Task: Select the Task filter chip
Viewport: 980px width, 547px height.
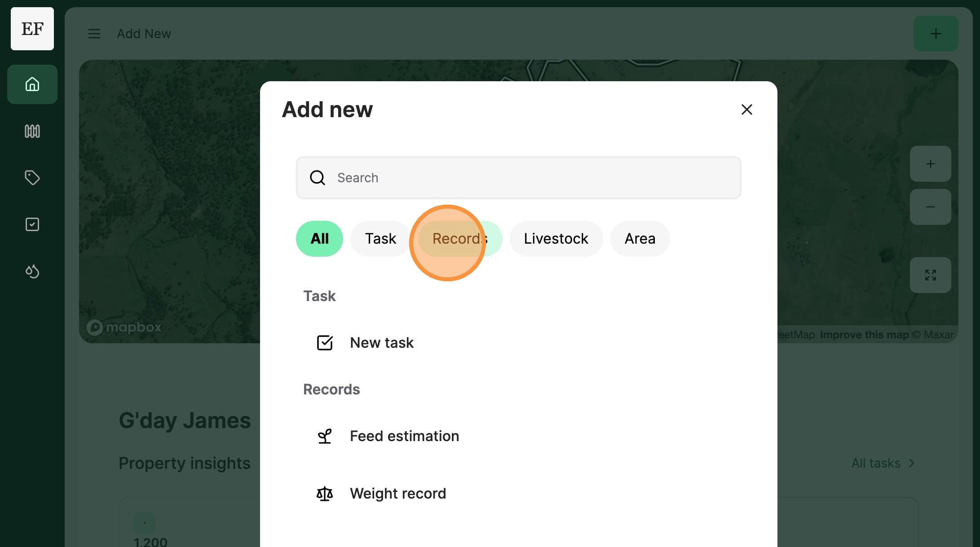Action: point(380,239)
